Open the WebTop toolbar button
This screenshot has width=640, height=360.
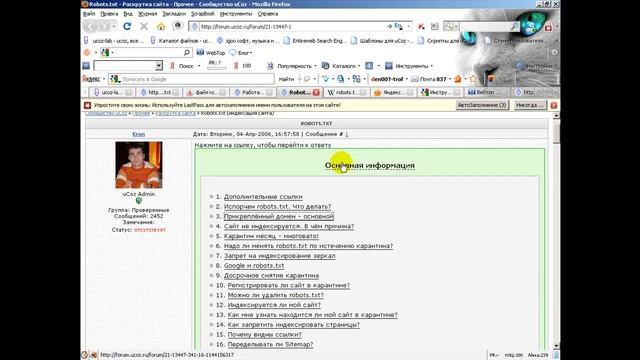[x=211, y=53]
